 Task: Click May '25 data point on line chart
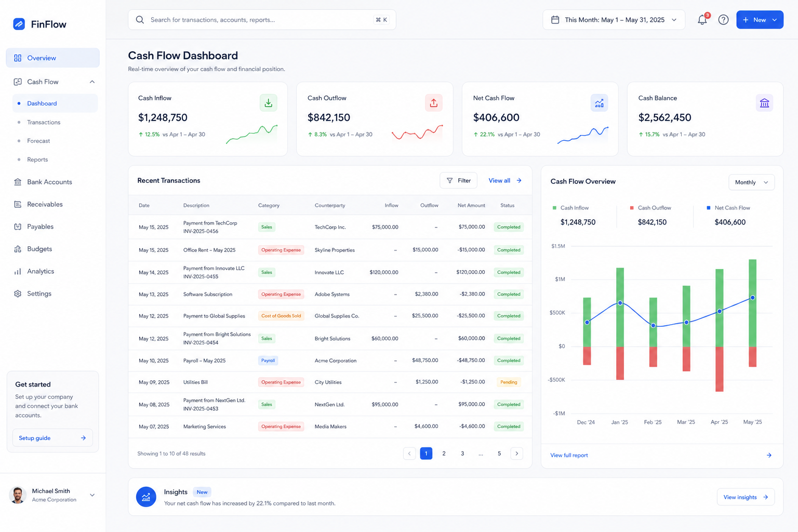752,298
